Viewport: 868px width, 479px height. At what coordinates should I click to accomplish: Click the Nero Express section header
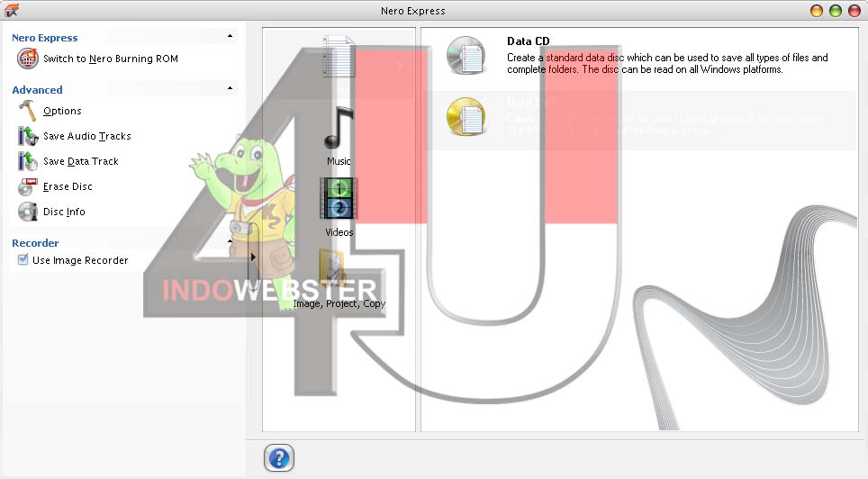(45, 38)
